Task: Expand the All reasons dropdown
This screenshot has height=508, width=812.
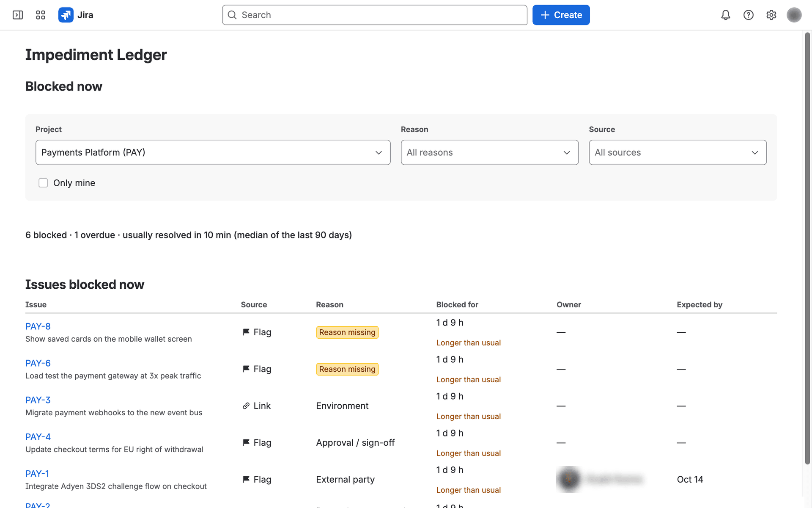Action: coord(490,152)
